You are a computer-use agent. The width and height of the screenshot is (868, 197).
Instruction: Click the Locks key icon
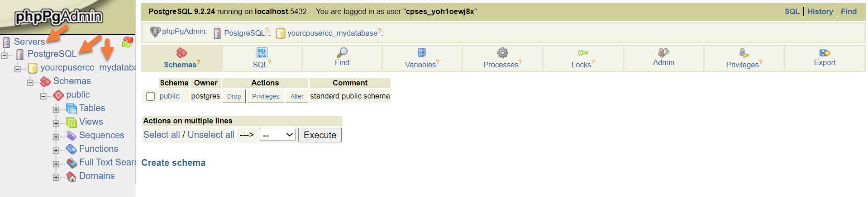(582, 53)
